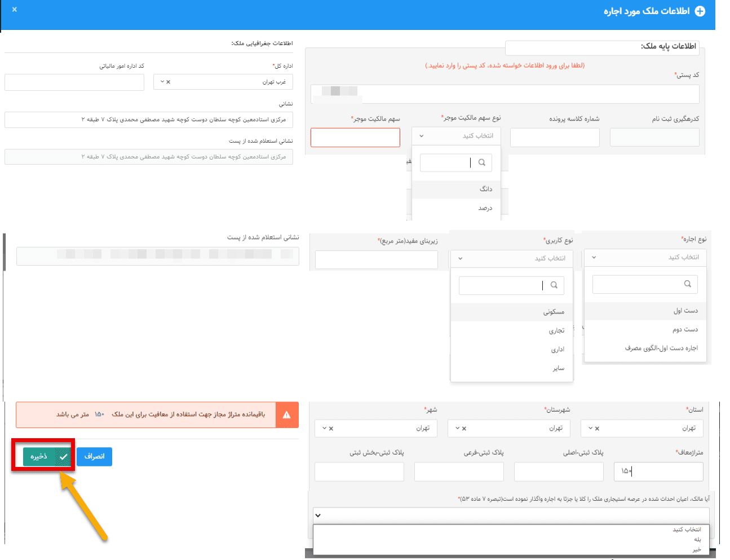The image size is (730, 560).
Task: Select سایر usage type
Action: (512, 368)
